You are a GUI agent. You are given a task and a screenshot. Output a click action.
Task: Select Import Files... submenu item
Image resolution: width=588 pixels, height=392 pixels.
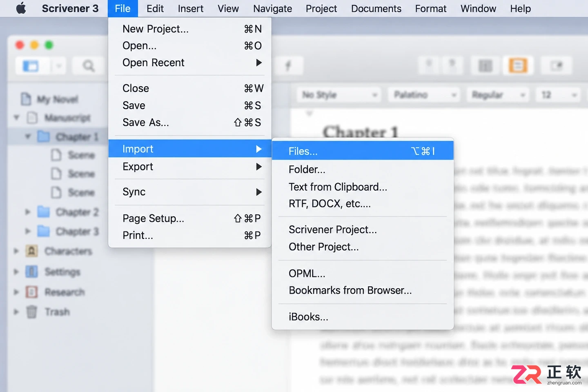pyautogui.click(x=363, y=151)
